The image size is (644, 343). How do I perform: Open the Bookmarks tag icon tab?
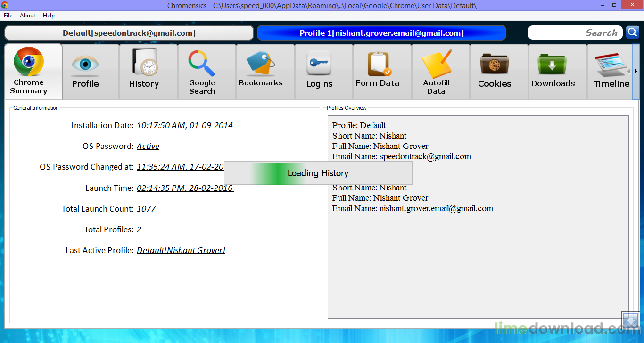coord(265,72)
